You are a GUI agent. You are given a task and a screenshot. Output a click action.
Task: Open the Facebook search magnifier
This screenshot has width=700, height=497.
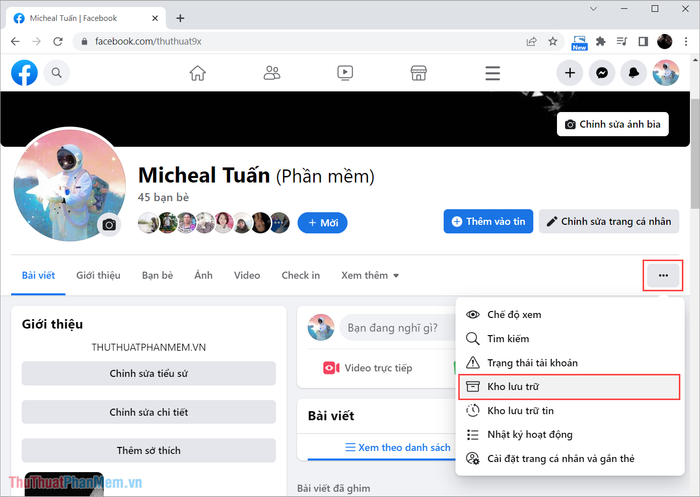[x=57, y=73]
